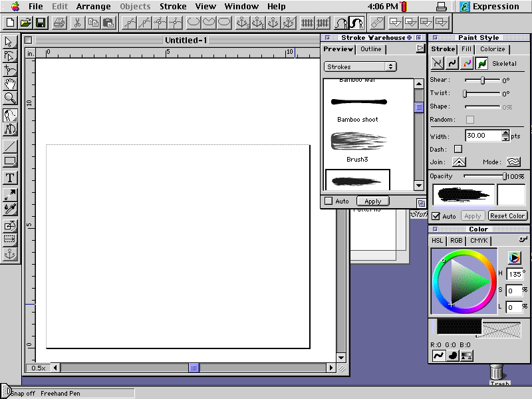The image size is (532, 399).
Task: Choose the Text tool
Action: click(9, 176)
